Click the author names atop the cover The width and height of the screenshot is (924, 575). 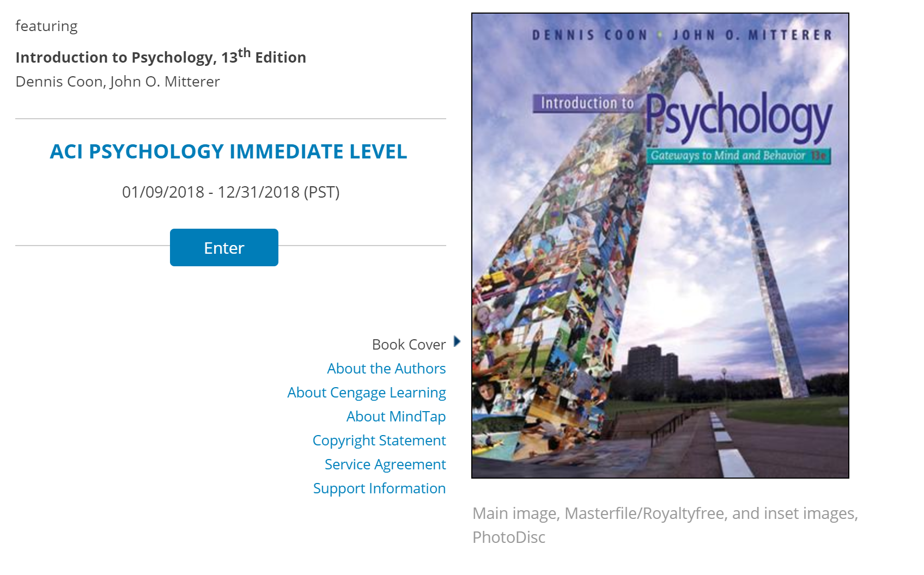683,35
